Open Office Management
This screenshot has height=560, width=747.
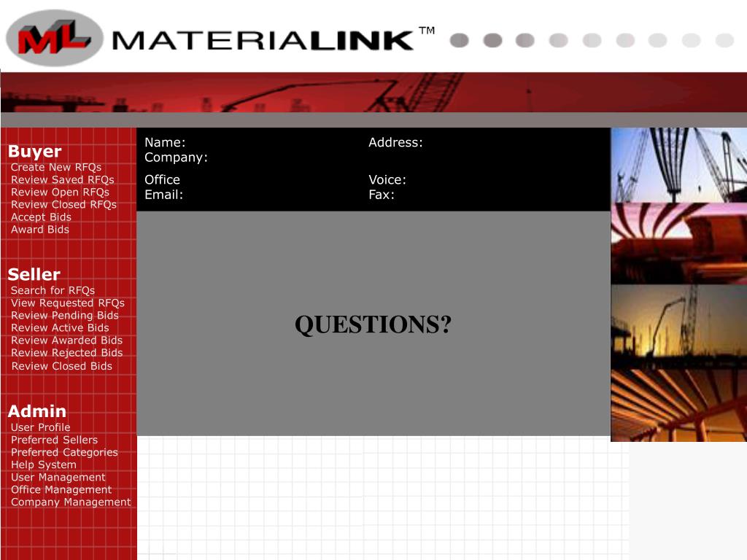pyautogui.click(x=61, y=489)
